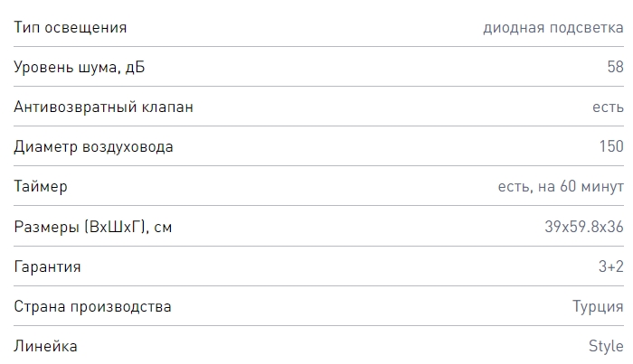This screenshot has height=364, width=633.
Task: Click the word 'подсветка'
Action: click(586, 27)
